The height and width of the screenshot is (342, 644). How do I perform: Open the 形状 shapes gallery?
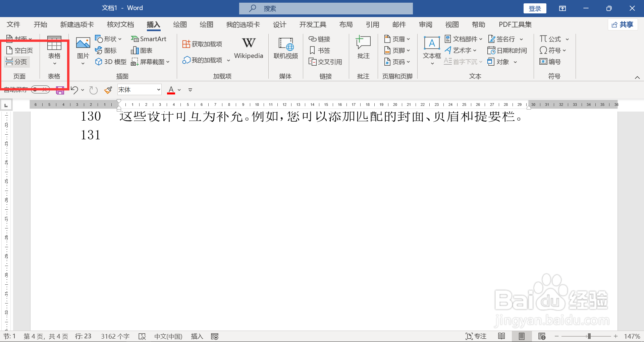[108, 39]
